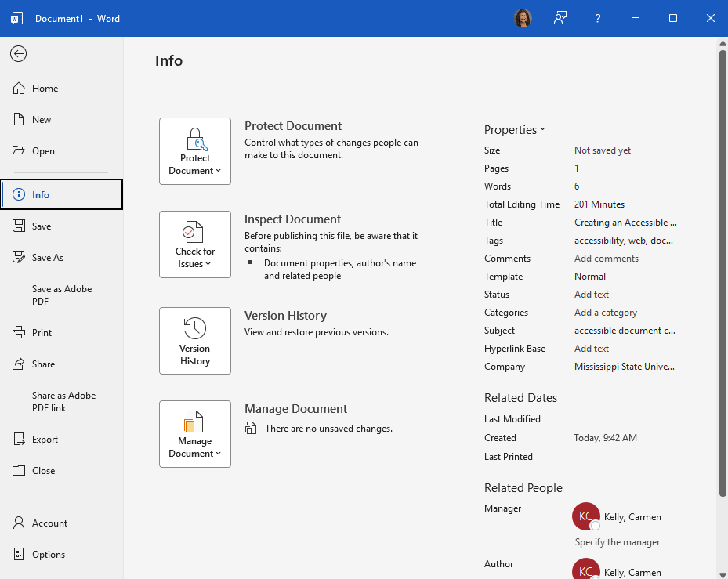The height and width of the screenshot is (579, 728).
Task: Click the Open folder icon
Action: (19, 150)
